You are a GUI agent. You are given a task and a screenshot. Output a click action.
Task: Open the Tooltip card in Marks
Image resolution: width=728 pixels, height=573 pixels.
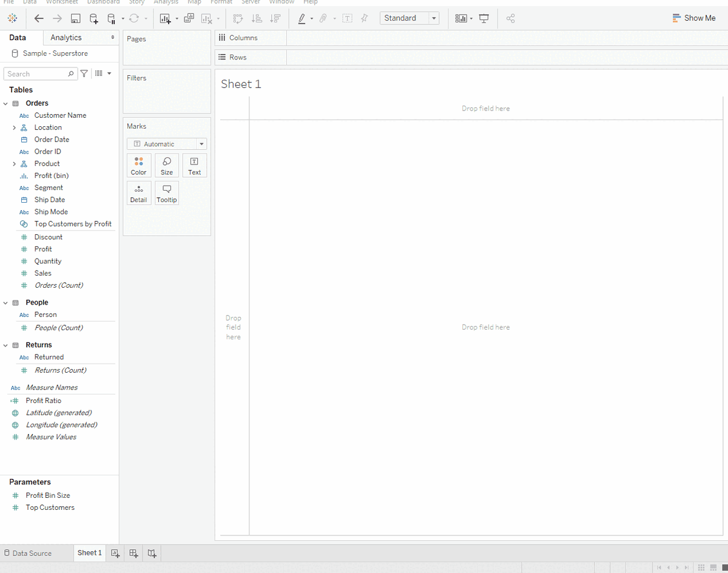coord(167,192)
